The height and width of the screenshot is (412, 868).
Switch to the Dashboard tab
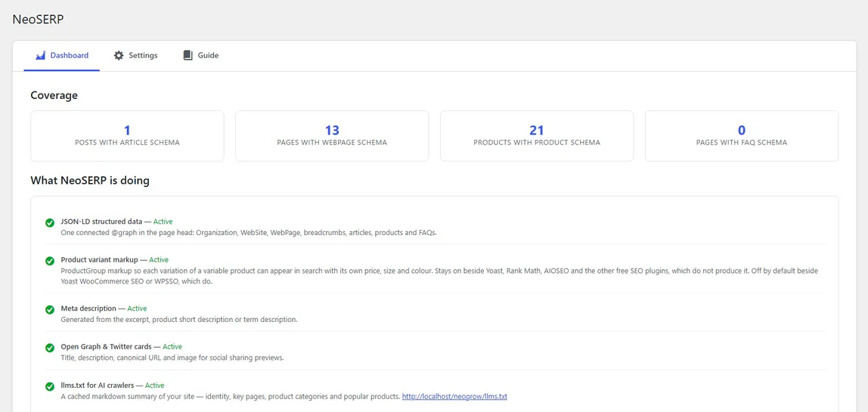point(62,55)
